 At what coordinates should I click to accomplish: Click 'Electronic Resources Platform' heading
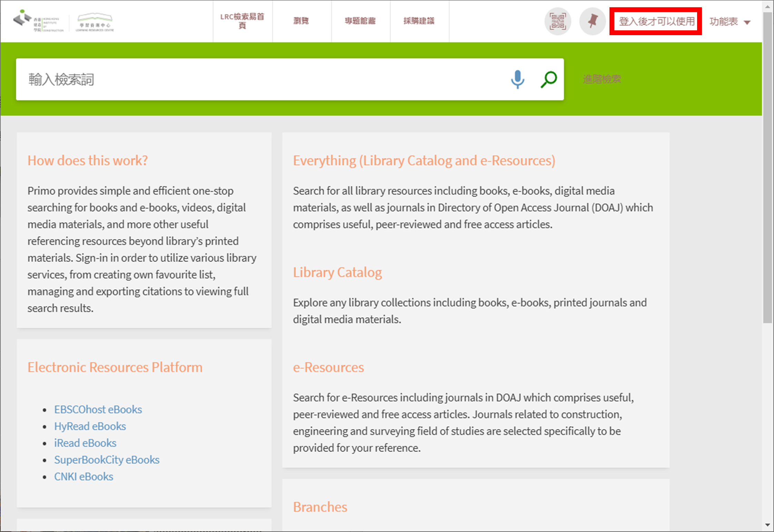[x=115, y=367]
